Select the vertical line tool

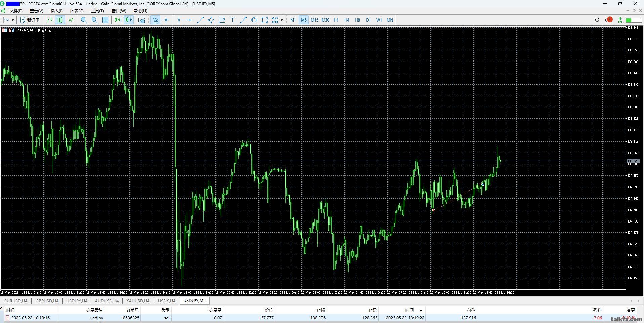179,20
